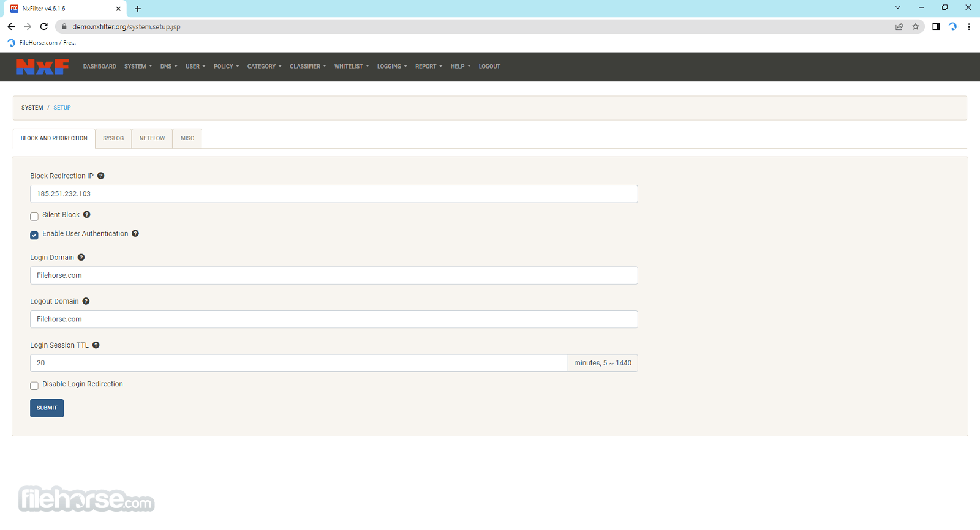
Task: Open Chrome three-dot menu
Action: pyautogui.click(x=969, y=26)
